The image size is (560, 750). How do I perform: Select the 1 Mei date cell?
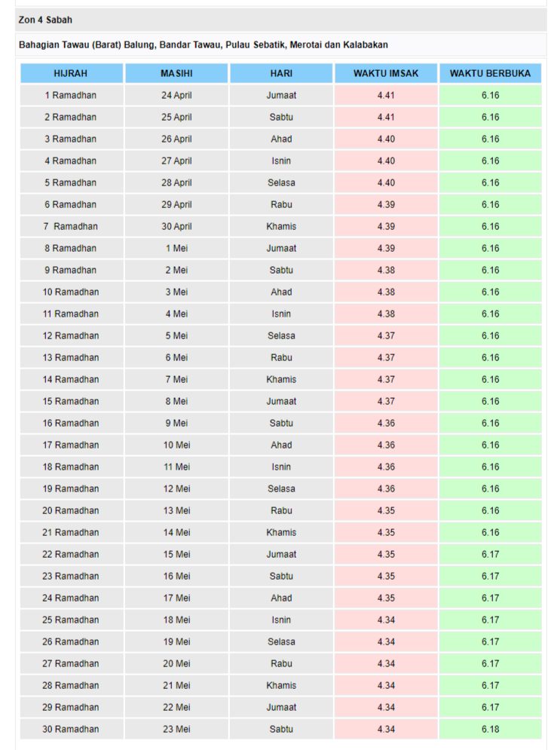[176, 249]
